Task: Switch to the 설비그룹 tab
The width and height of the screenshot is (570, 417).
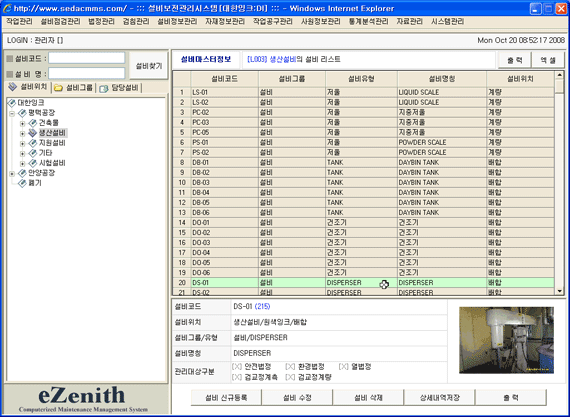Action: point(74,88)
